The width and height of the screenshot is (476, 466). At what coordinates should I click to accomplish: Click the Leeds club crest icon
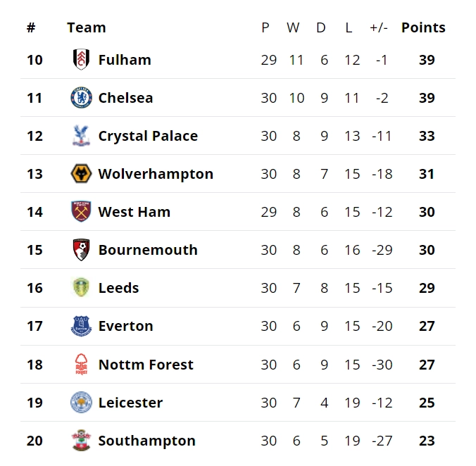tap(81, 288)
